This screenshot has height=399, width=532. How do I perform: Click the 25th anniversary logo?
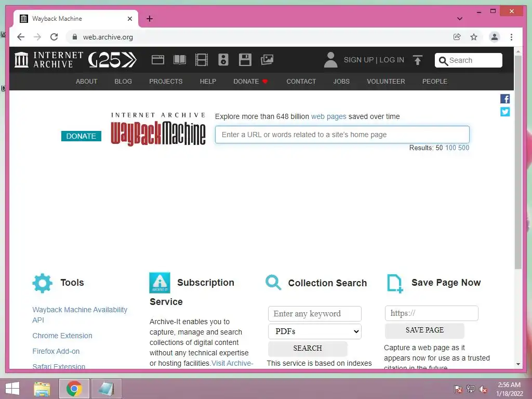coord(112,60)
